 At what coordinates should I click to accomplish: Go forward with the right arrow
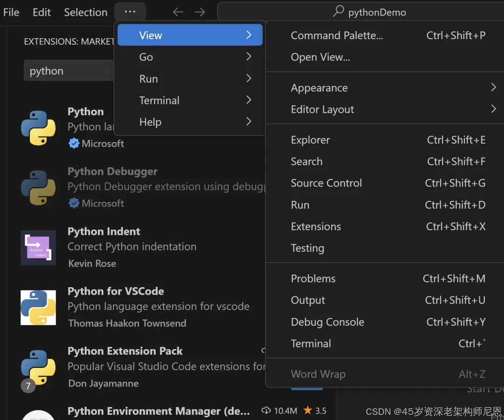tap(200, 12)
